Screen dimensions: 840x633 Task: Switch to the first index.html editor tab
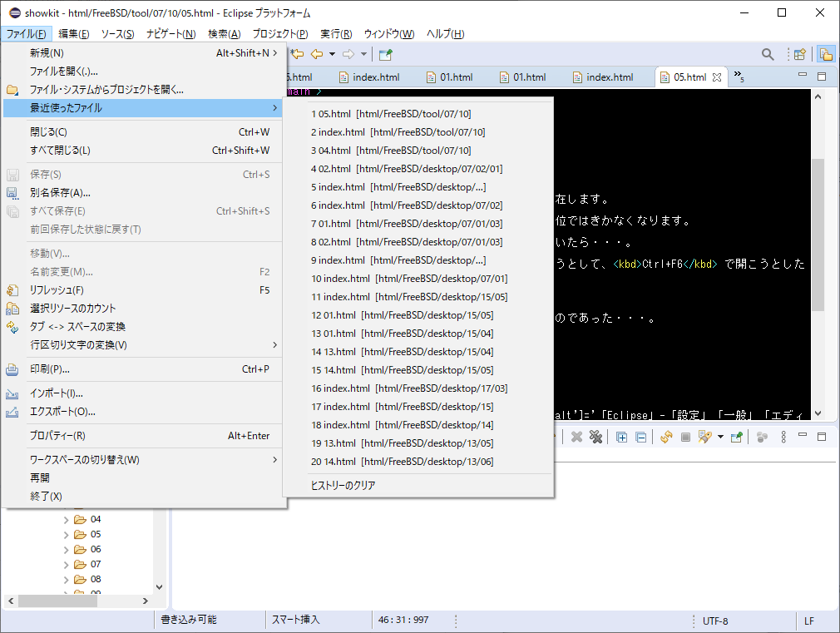click(369, 77)
